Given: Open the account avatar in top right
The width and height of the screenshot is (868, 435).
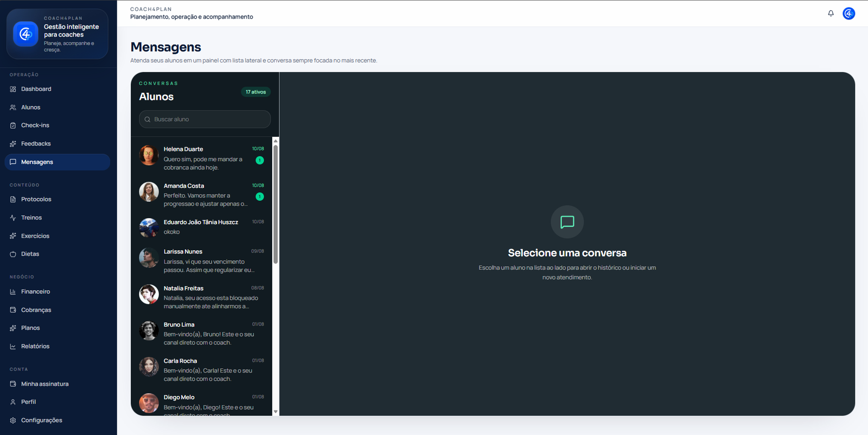Looking at the screenshot, I should (849, 14).
